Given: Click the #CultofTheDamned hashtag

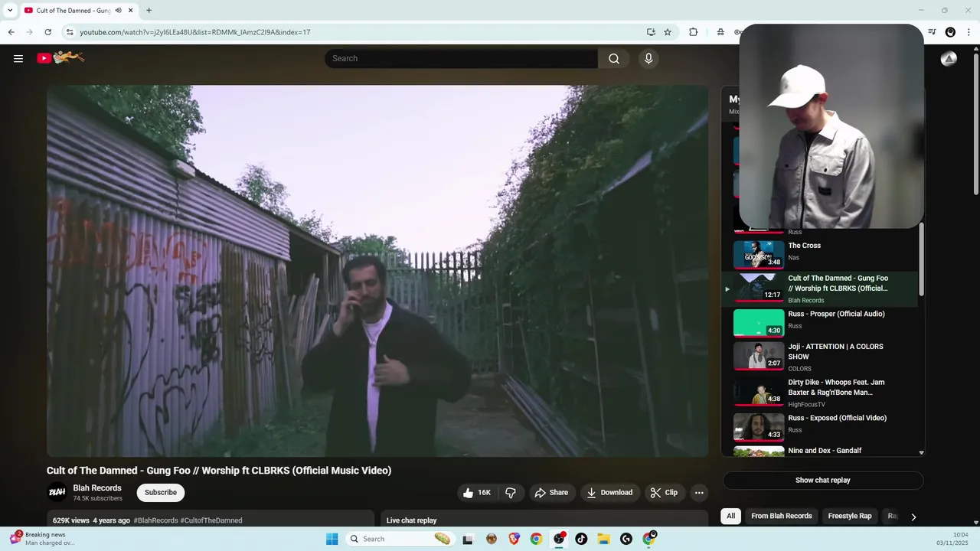Looking at the screenshot, I should [211, 520].
